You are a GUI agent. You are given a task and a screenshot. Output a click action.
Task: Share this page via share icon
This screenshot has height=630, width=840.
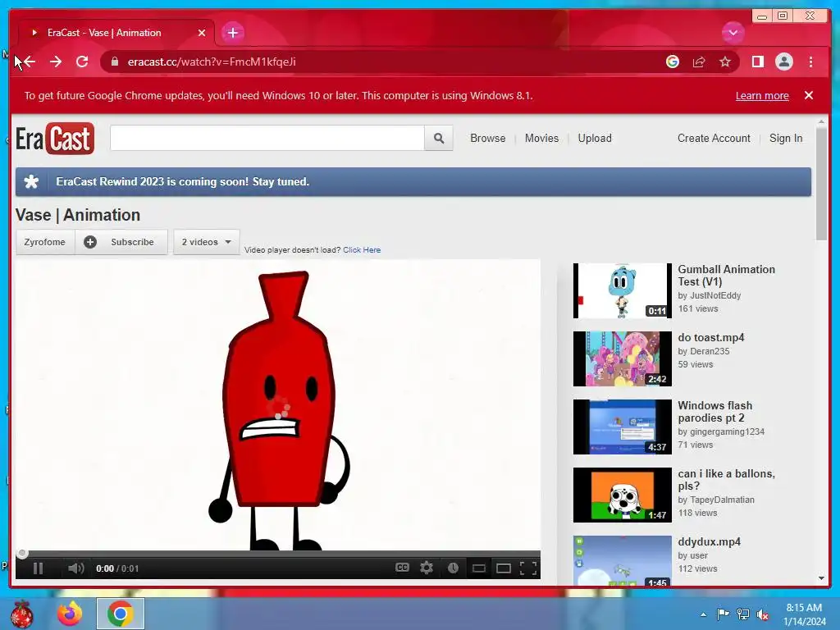(699, 62)
